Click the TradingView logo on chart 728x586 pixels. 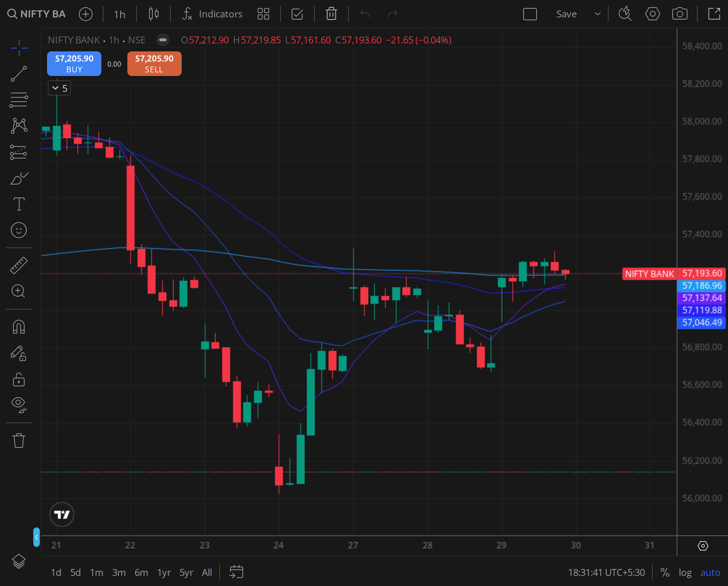coord(62,514)
